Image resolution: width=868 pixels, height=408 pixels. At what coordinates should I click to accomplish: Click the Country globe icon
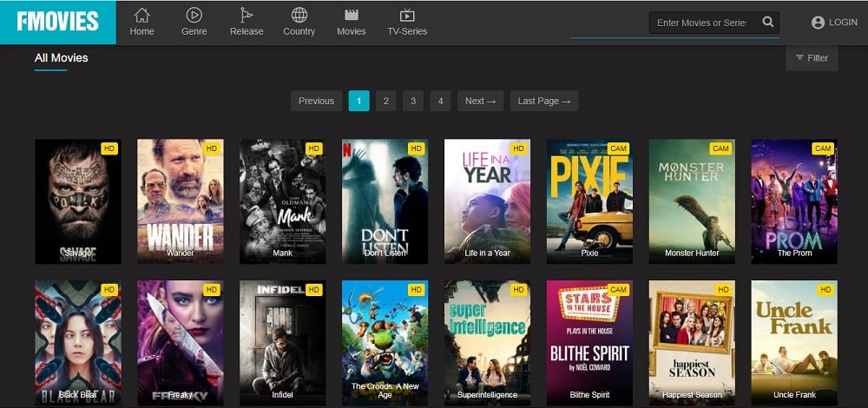tap(299, 15)
